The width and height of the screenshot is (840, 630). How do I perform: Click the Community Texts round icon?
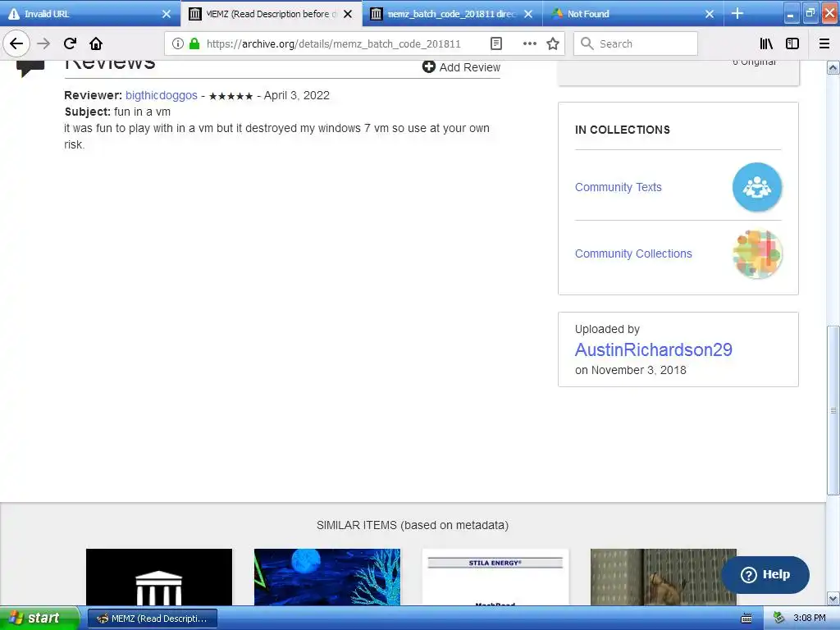(x=757, y=187)
